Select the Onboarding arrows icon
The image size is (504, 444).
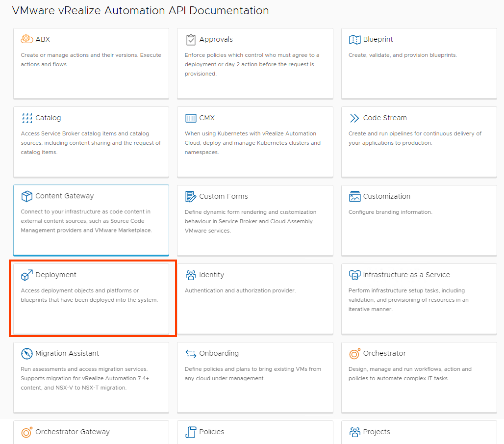tap(191, 353)
